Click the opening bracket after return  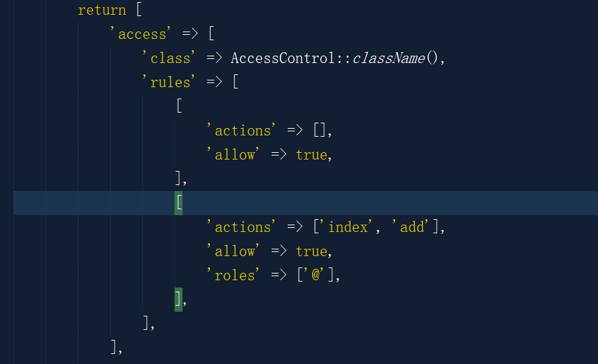tap(138, 10)
